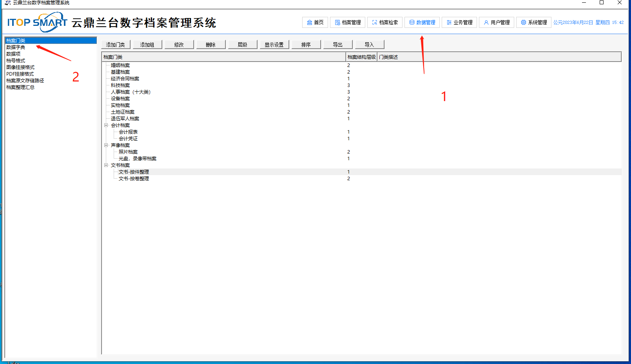Screen dimensions: 631x364
Task: Open 用户管理 via its person icon
Action: 486,23
